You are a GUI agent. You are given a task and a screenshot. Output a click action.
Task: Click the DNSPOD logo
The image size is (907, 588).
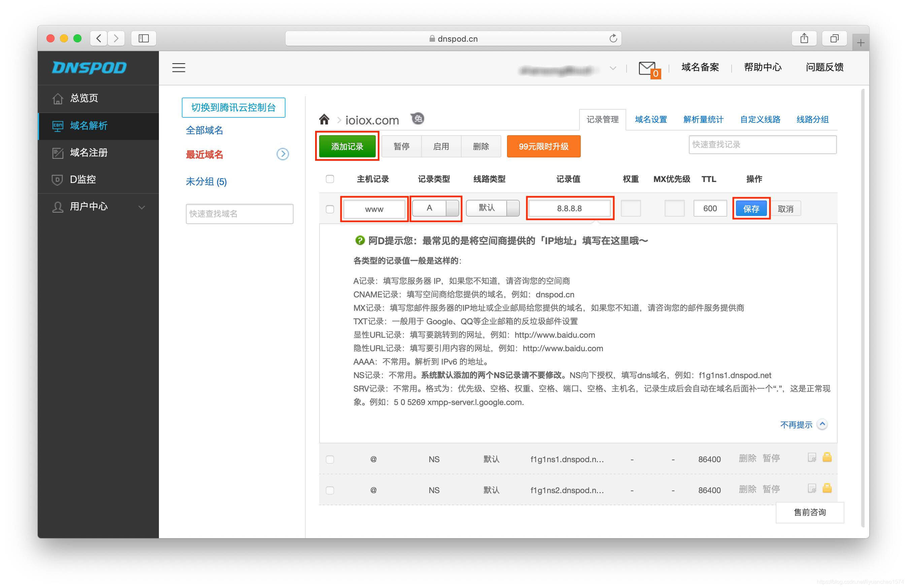89,68
